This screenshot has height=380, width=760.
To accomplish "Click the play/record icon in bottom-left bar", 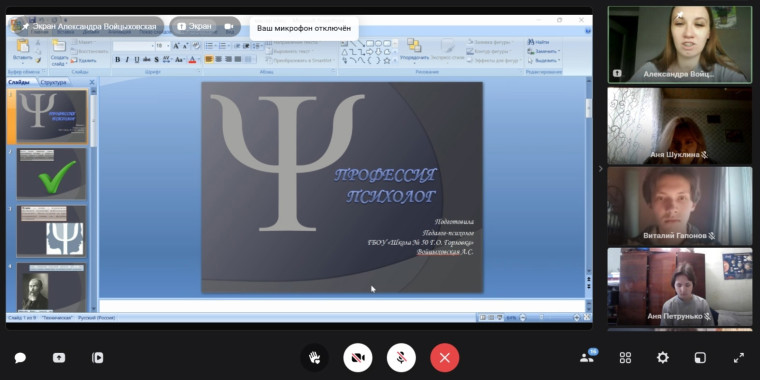I will point(97,358).
